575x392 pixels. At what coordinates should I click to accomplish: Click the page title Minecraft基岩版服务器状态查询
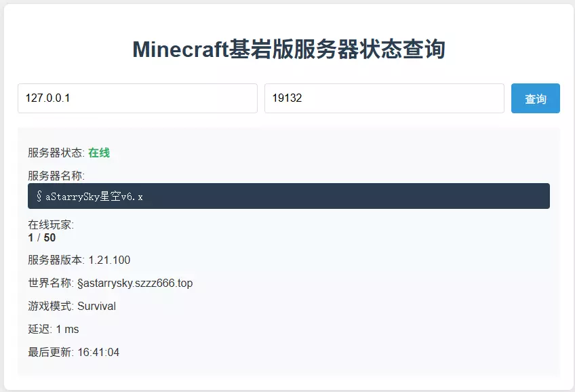[289, 49]
